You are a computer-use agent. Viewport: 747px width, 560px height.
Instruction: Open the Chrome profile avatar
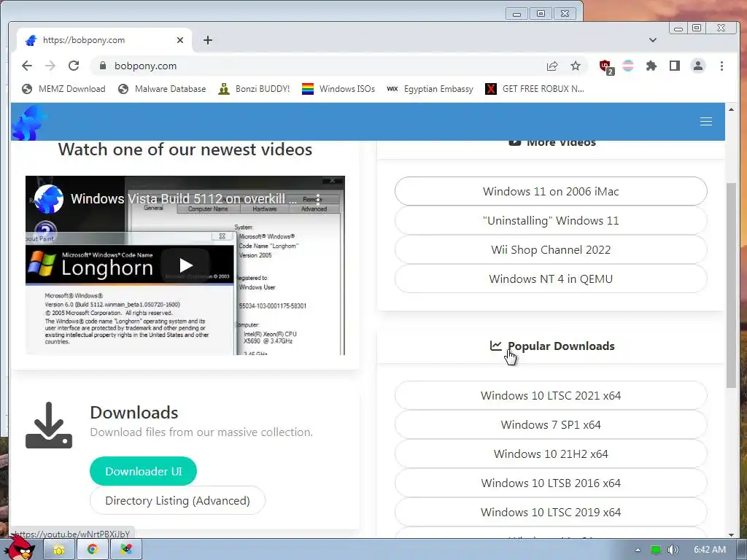tap(698, 66)
